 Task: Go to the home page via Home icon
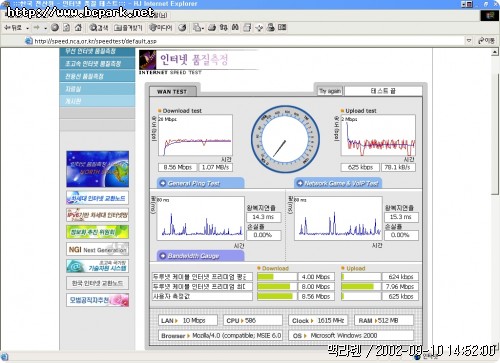tap(78, 28)
